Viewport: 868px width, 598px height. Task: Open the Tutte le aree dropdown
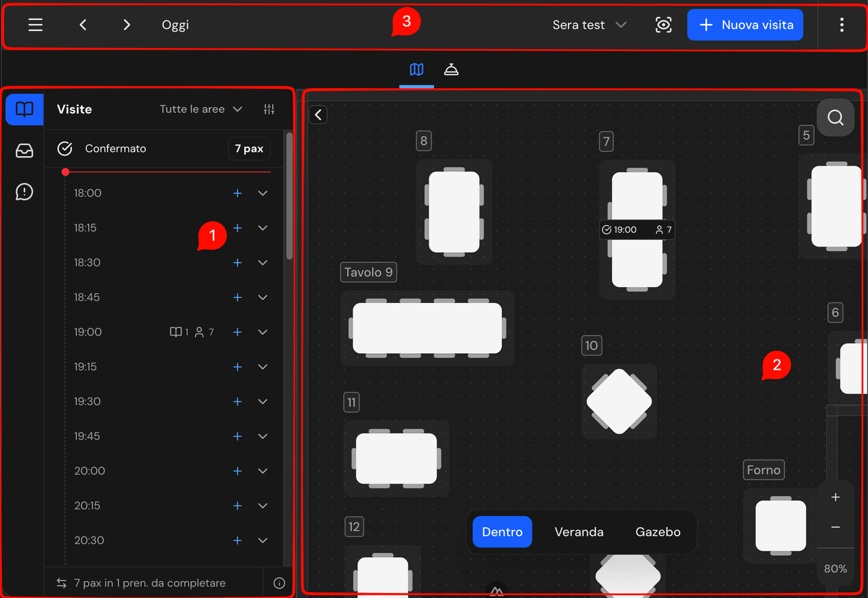tap(201, 109)
